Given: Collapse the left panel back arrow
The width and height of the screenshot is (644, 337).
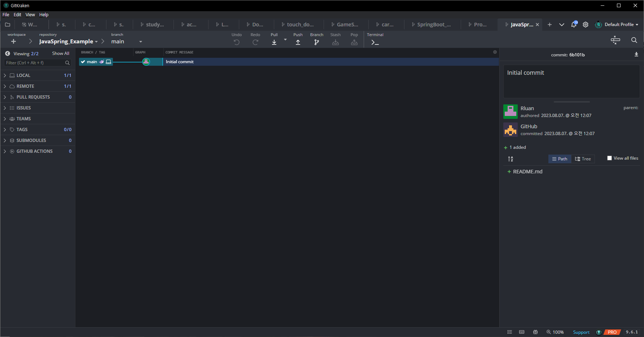Looking at the screenshot, I should (8, 53).
